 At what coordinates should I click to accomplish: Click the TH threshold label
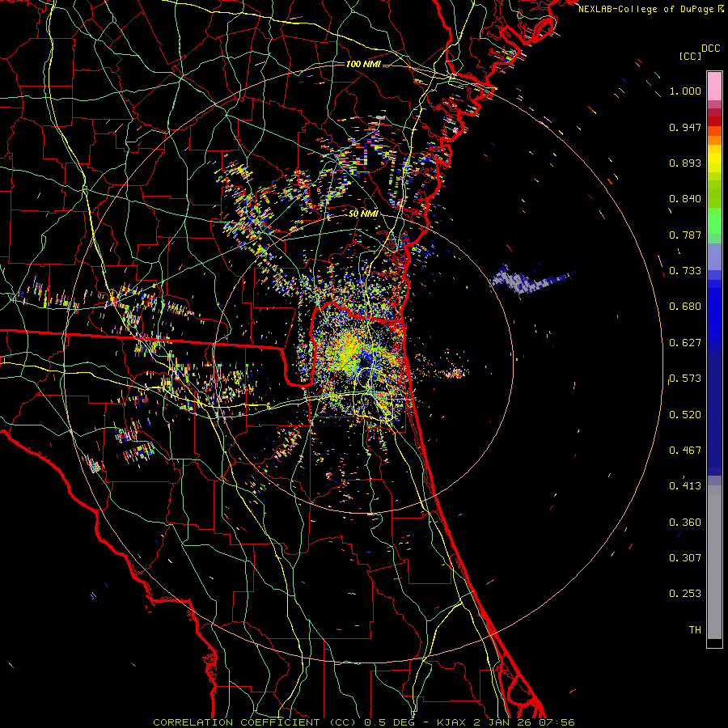[x=695, y=630]
